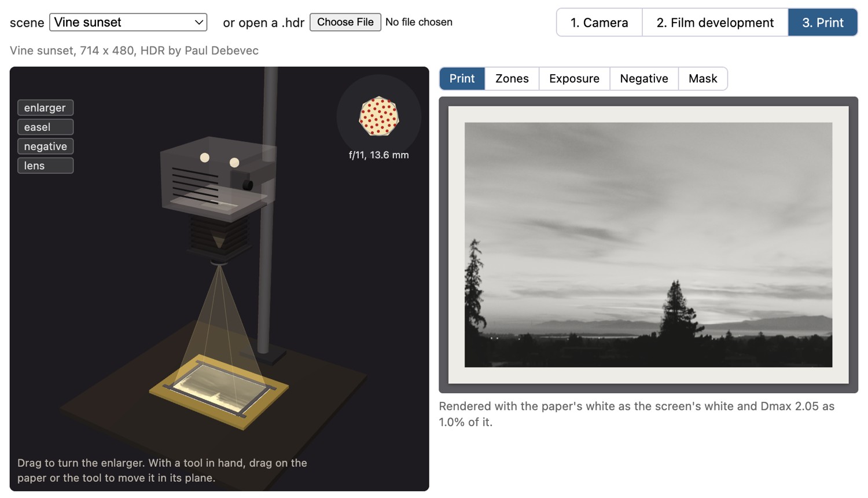Open the scene dropdown showing Vine sunset
Image resolution: width=868 pixels, height=498 pixels.
(128, 22)
